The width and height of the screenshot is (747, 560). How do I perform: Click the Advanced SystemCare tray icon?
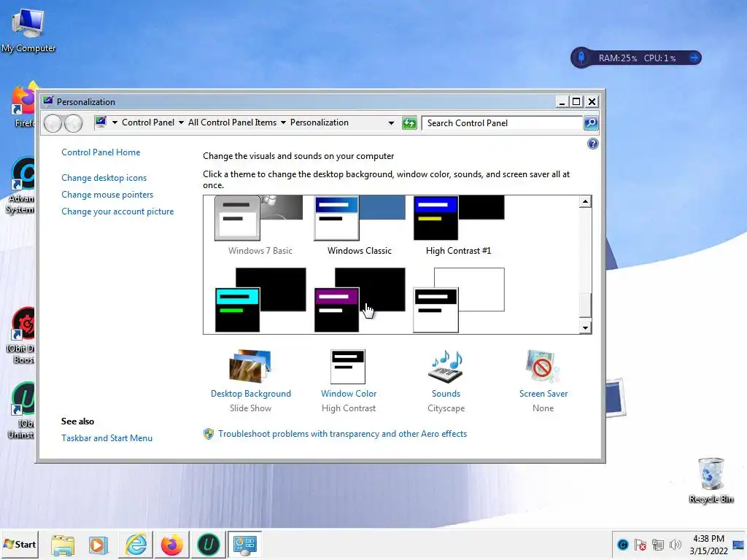coord(623,545)
